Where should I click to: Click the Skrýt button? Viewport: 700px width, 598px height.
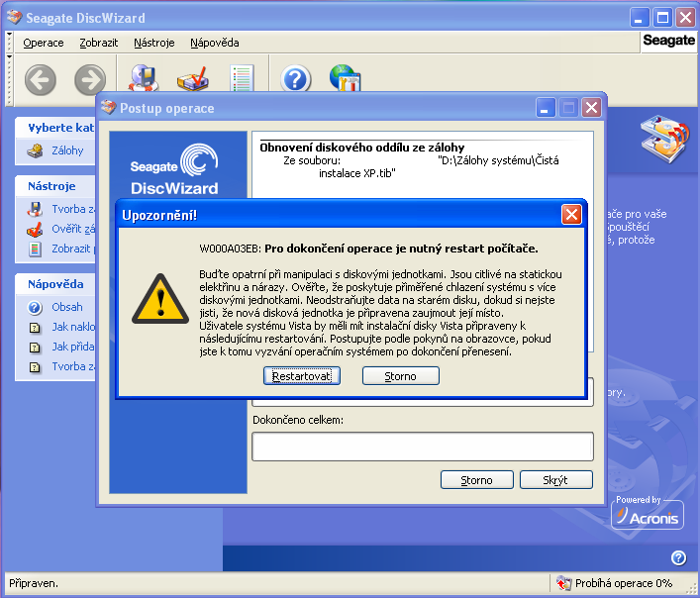pos(556,480)
